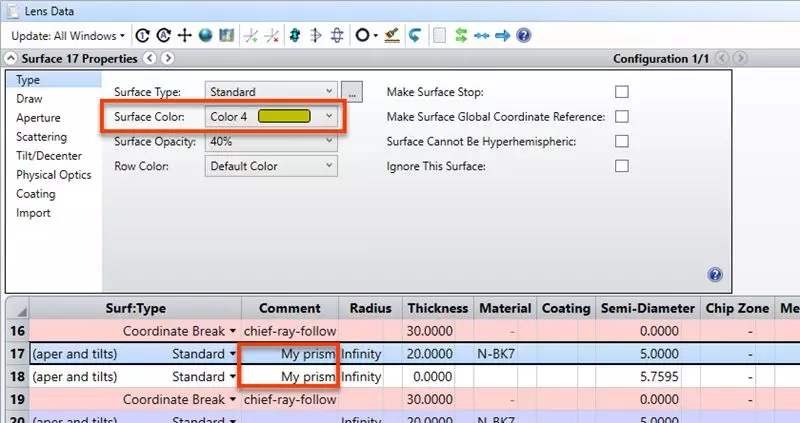Open surface type dropdown arrow for row 19
The image size is (800, 423).
point(233,400)
